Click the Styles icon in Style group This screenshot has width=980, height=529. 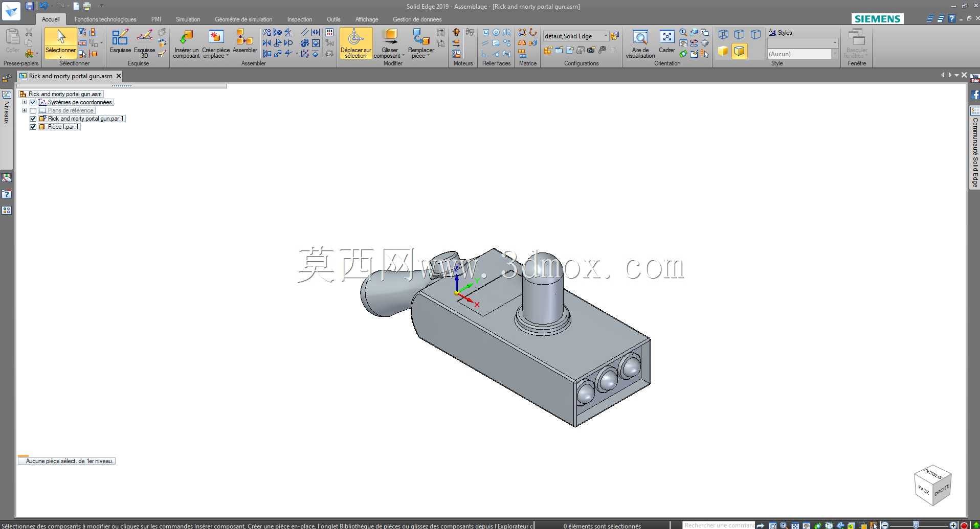point(772,32)
